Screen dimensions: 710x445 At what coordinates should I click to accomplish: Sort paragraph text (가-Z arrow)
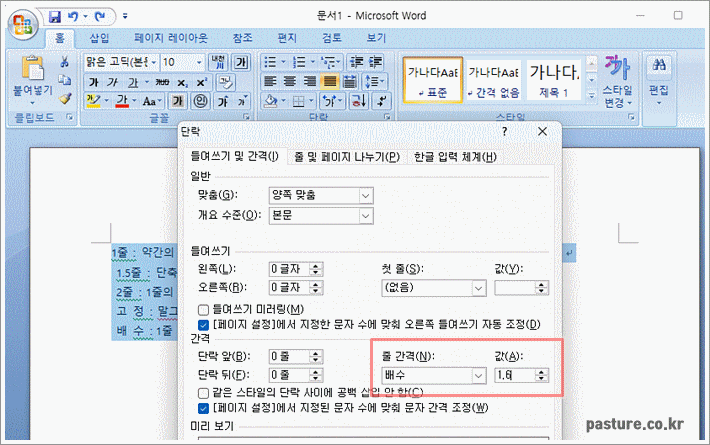pos(359,100)
